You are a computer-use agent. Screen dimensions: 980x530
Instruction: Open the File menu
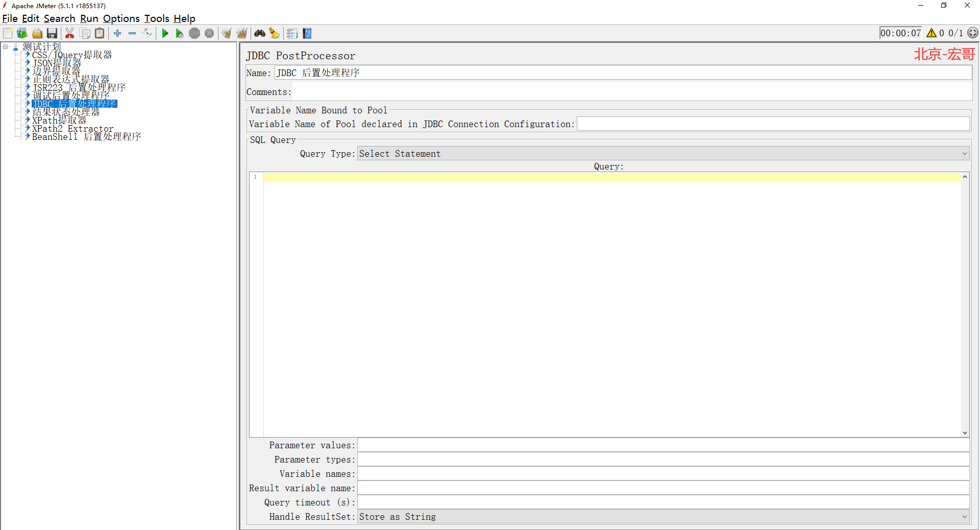10,19
